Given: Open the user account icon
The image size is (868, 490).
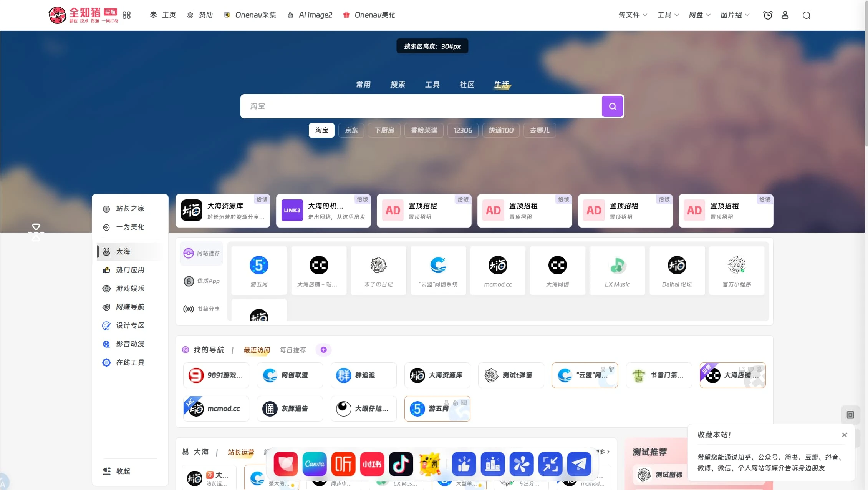Looking at the screenshot, I should (785, 15).
